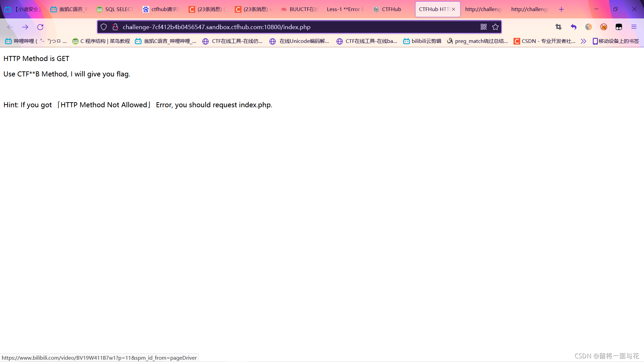Open the QR code generator in the address bar
Viewport: 644px width, 362px height.
[483, 27]
